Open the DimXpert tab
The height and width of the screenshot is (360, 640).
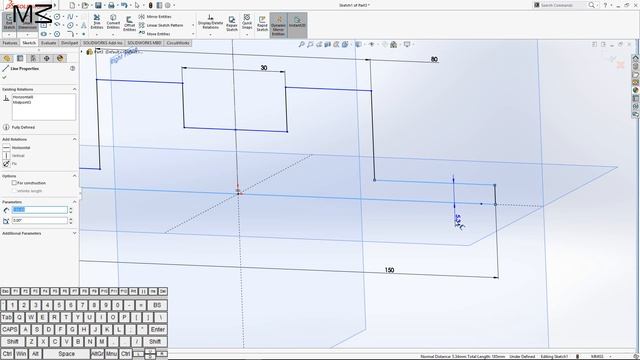tap(69, 43)
